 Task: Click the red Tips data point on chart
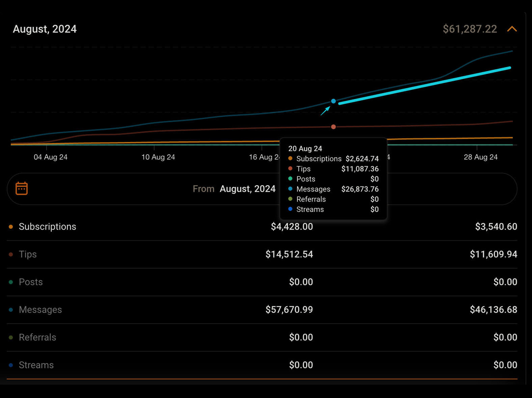tap(333, 127)
